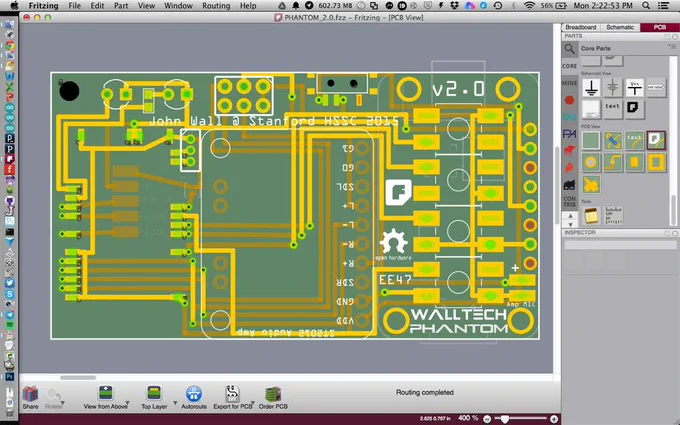Viewport: 680px width, 425px height.
Task: Open the Core Parts bin options menu
Action: click(x=672, y=47)
